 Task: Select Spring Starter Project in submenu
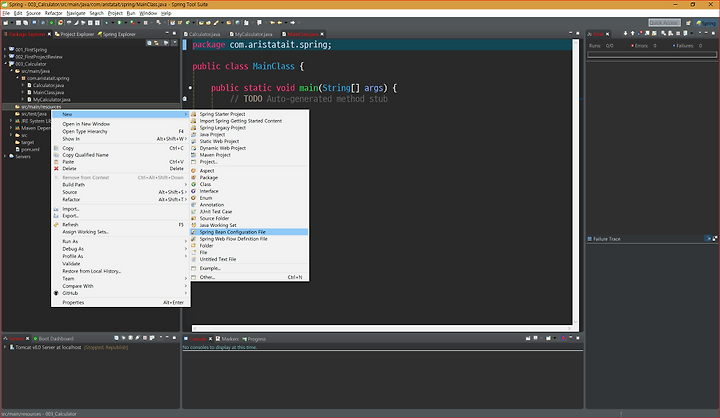pos(249,114)
